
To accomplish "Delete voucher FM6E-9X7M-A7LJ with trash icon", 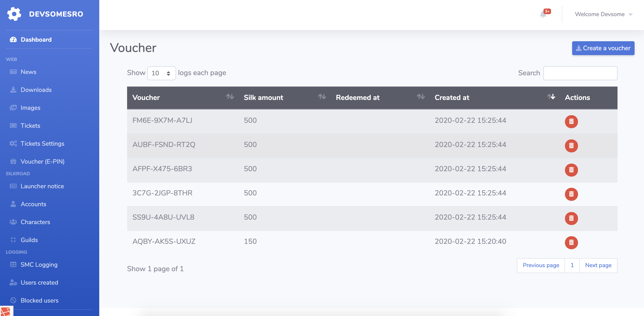I will click(571, 121).
